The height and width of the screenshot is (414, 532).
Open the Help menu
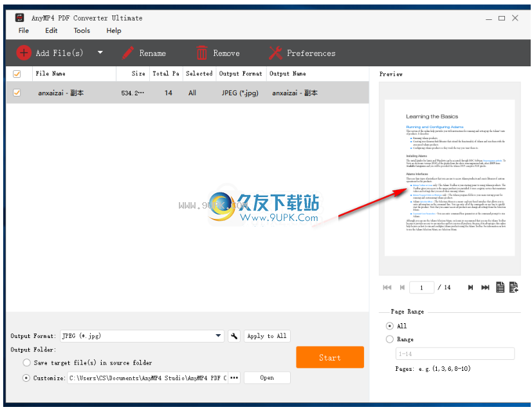114,30
